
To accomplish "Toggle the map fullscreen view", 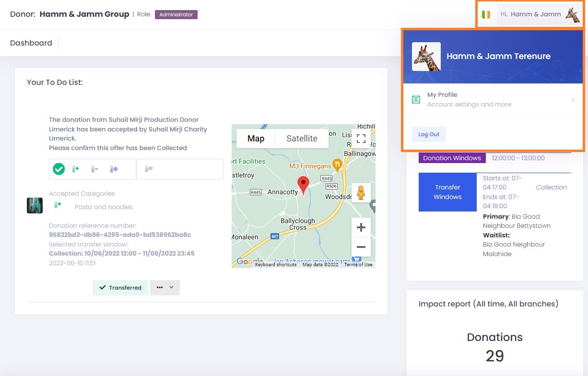I will pos(361,139).
